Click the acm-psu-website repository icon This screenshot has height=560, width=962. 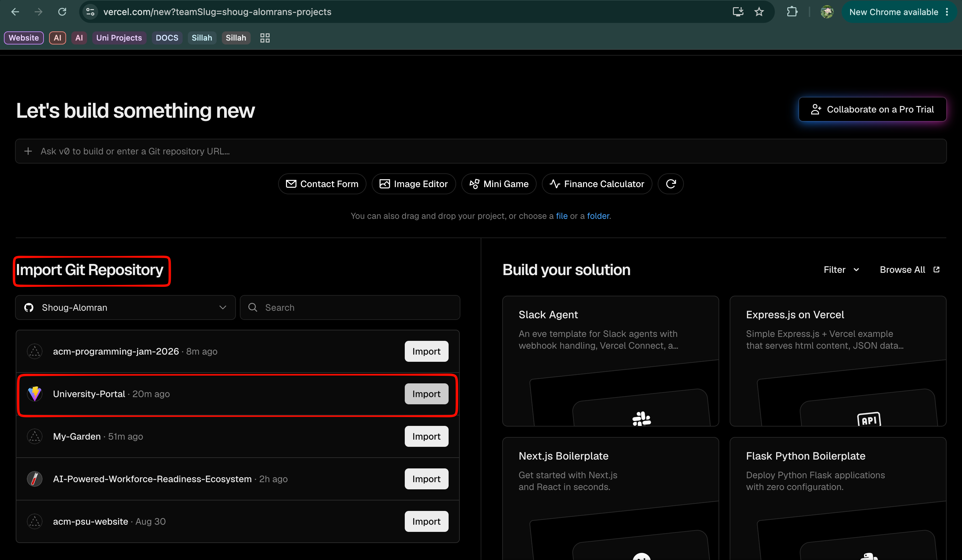point(35,521)
